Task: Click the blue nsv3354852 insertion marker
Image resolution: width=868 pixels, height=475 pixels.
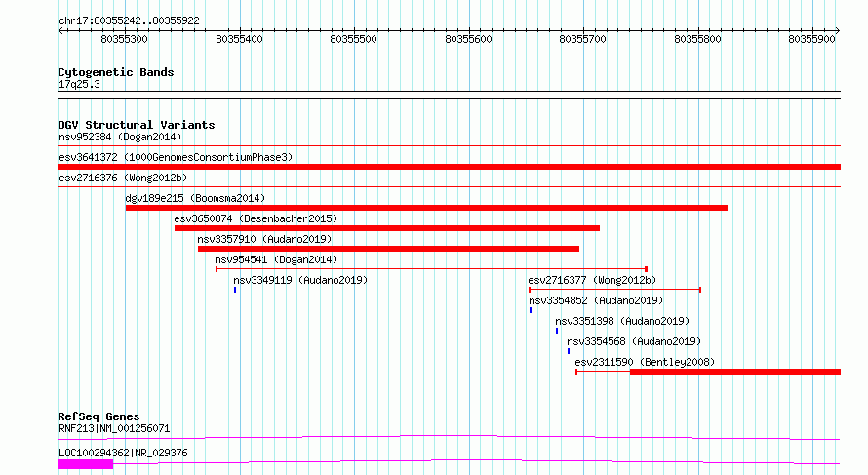Action: coord(531,310)
